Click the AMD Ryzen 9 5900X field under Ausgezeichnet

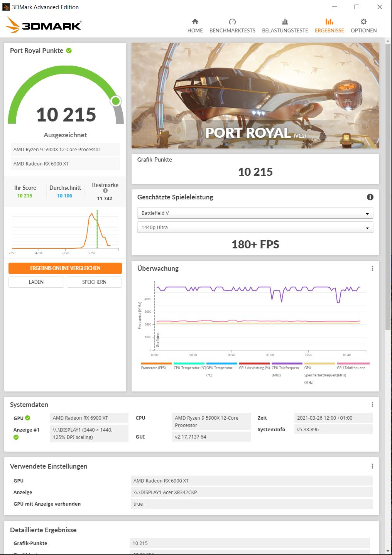tap(65, 150)
